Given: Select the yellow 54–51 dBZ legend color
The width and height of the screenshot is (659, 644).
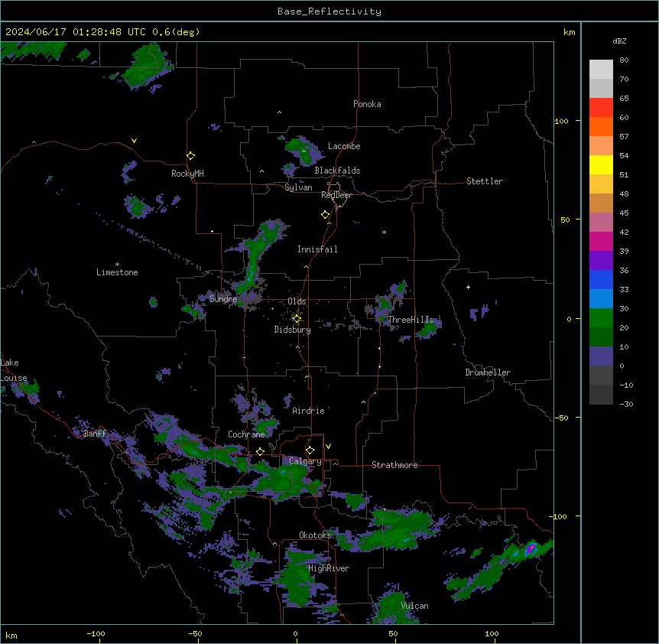Looking at the screenshot, I should click(601, 165).
